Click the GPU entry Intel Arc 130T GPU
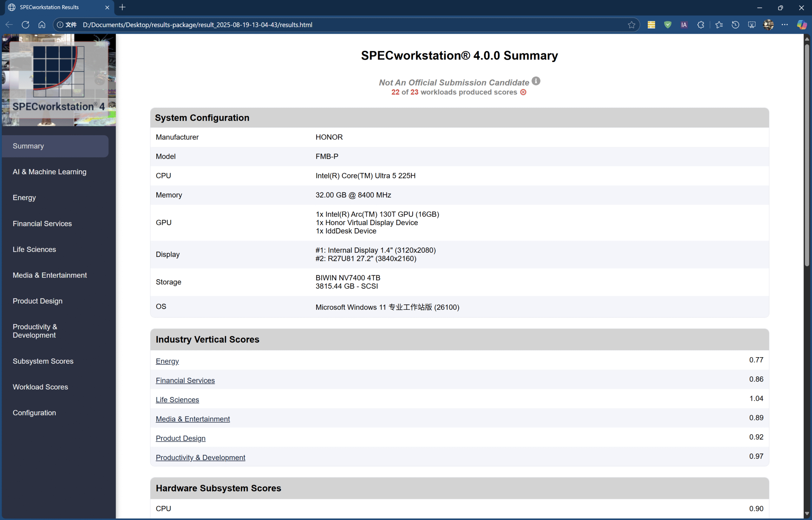Image resolution: width=812 pixels, height=520 pixels. [377, 214]
